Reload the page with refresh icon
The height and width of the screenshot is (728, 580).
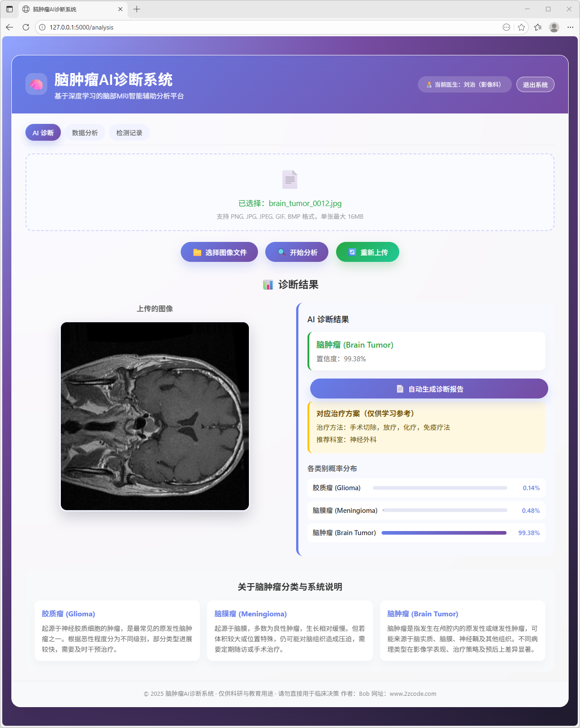tap(26, 27)
